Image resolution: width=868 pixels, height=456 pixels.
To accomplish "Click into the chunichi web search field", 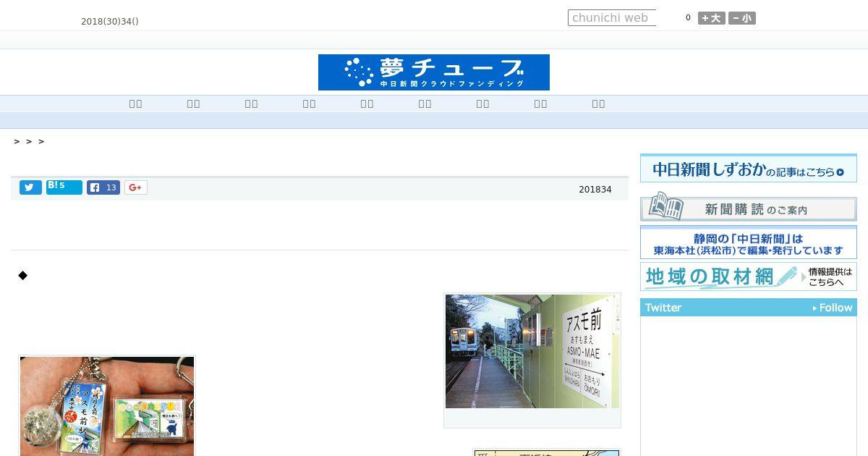I will (612, 17).
